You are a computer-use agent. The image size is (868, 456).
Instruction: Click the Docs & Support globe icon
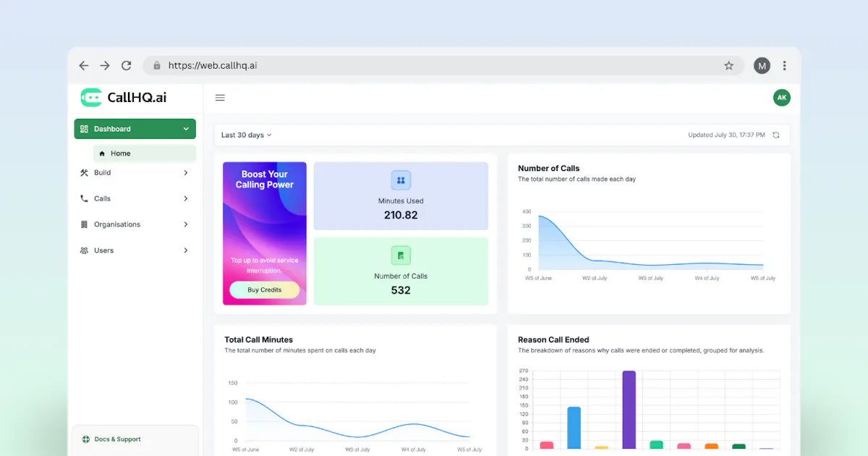coord(86,439)
